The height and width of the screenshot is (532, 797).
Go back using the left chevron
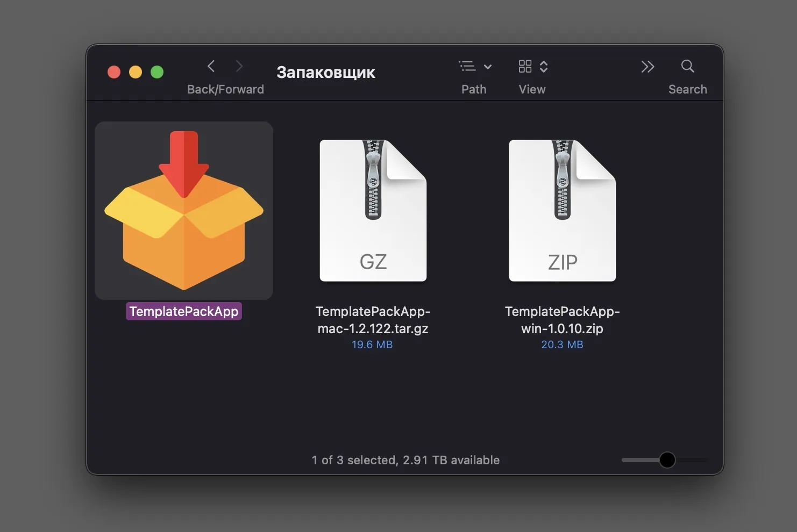(x=211, y=67)
